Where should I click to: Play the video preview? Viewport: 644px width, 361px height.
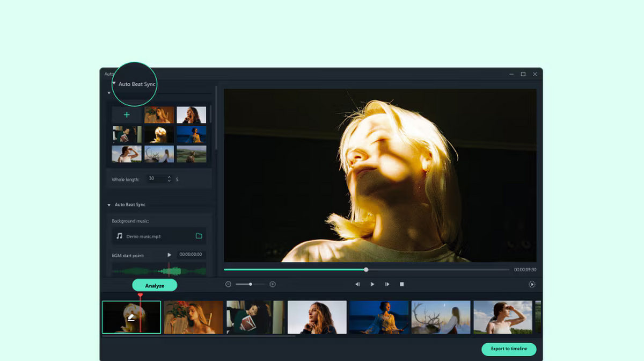click(372, 284)
